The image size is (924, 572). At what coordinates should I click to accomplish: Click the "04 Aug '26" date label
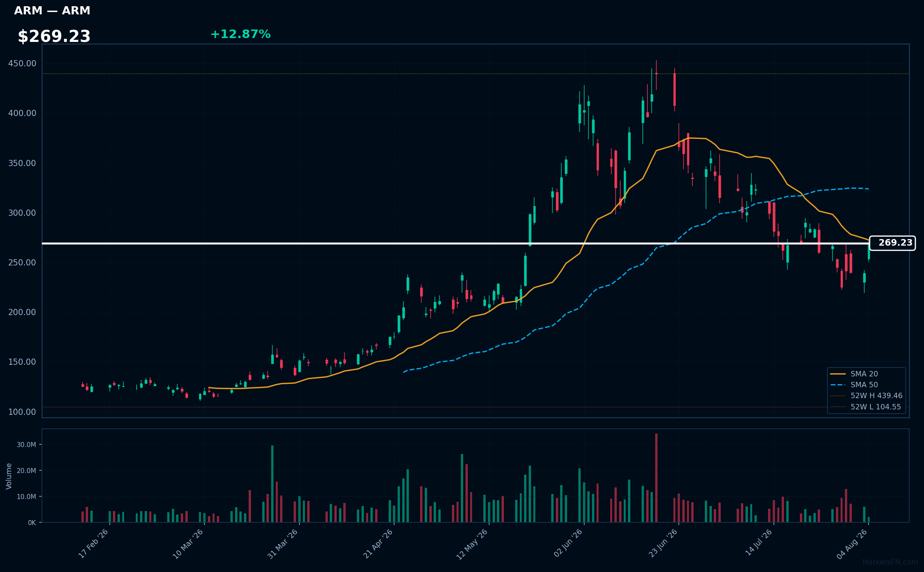852,544
